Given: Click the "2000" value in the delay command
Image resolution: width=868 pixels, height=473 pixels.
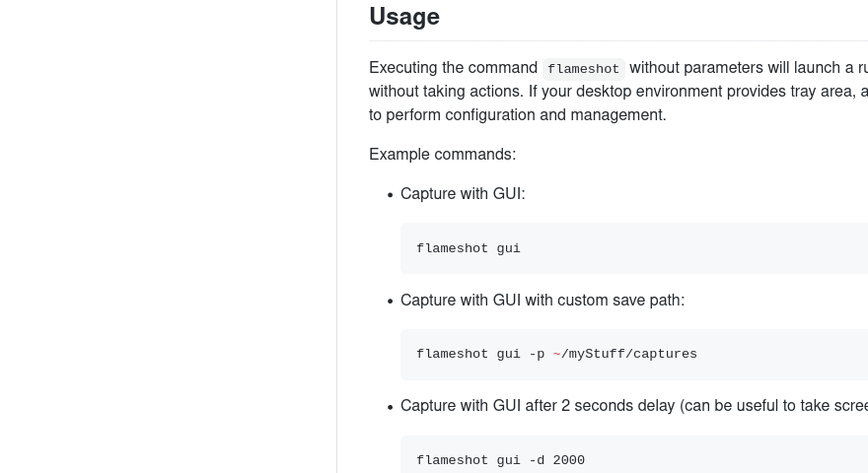Looking at the screenshot, I should [569, 460].
